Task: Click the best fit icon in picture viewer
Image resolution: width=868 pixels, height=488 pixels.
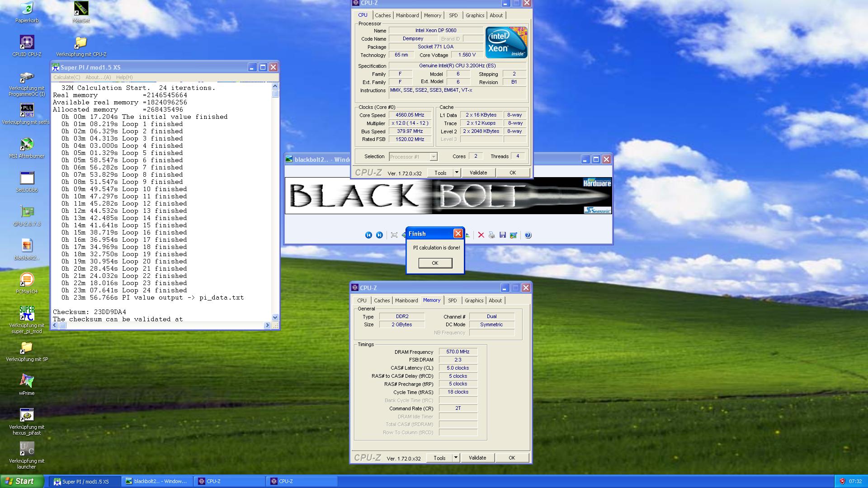Action: click(394, 235)
